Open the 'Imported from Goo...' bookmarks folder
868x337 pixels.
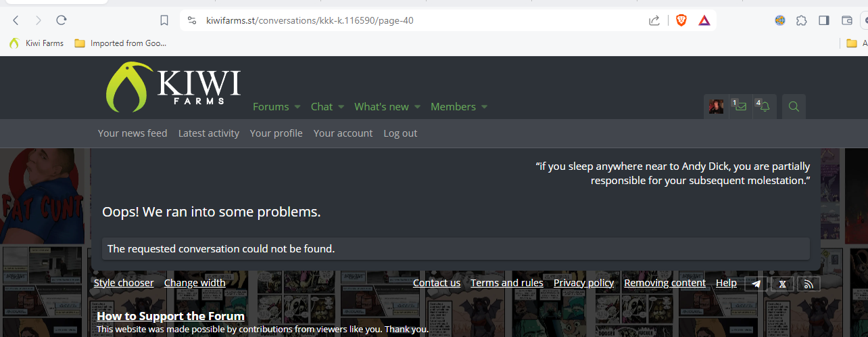[120, 43]
